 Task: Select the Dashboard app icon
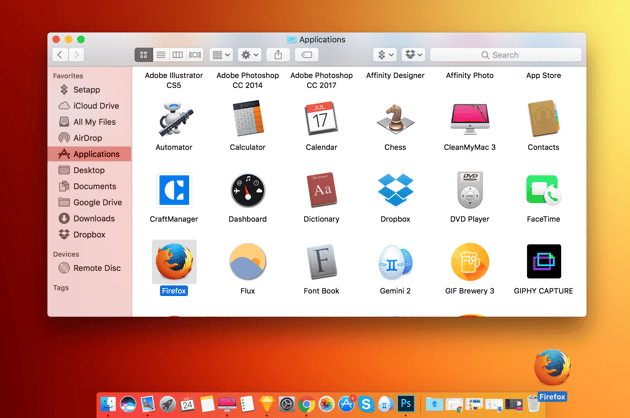pos(248,191)
